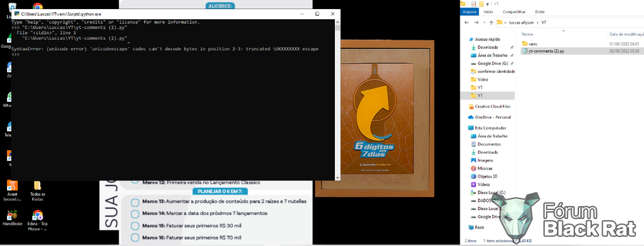The width and height of the screenshot is (644, 246).
Task: Click the 'File "<stdin>", line 1' console line
Action: click(46, 33)
